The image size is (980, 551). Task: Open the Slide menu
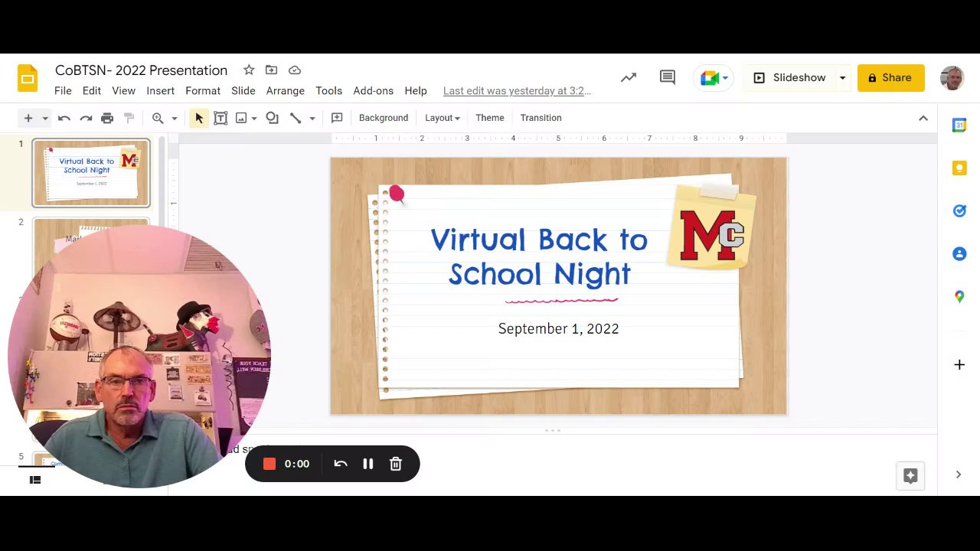tap(243, 90)
